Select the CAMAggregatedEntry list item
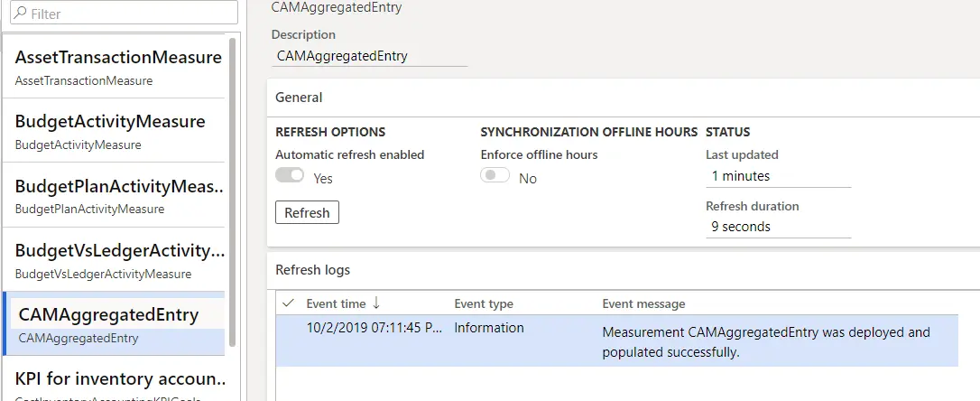The height and width of the screenshot is (401, 980). [x=114, y=323]
